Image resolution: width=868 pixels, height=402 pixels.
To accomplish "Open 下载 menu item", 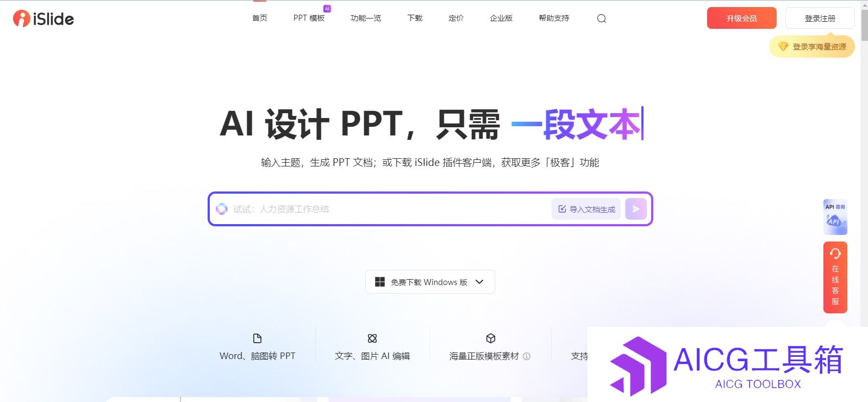I will pyautogui.click(x=415, y=18).
